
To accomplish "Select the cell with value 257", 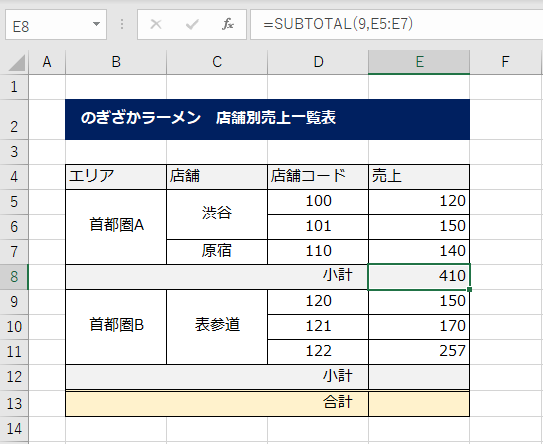I will pyautogui.click(x=419, y=352).
